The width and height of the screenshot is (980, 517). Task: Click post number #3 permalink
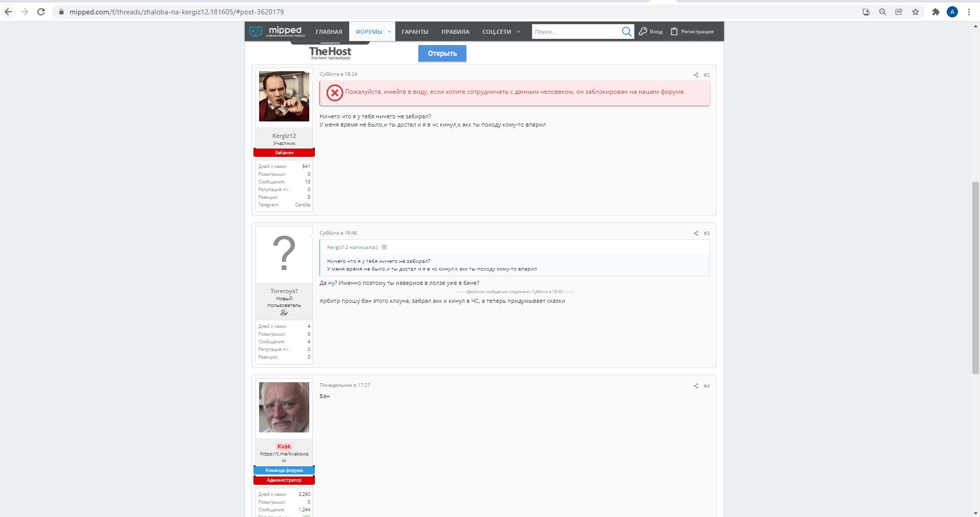[x=707, y=233]
